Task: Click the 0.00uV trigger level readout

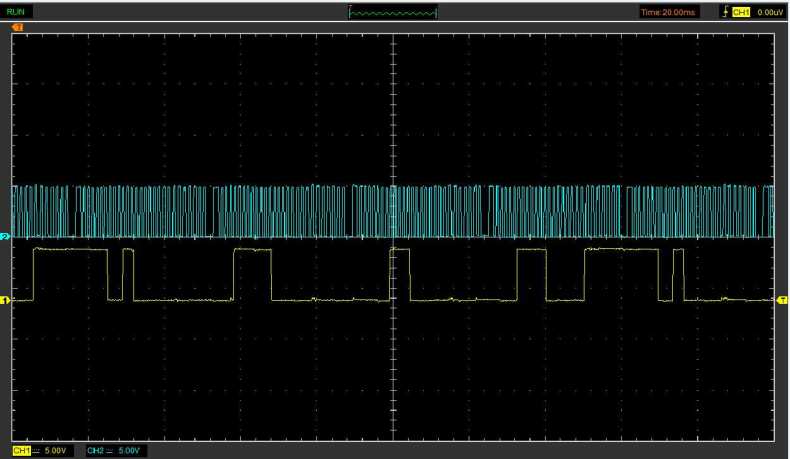Action: coord(770,12)
